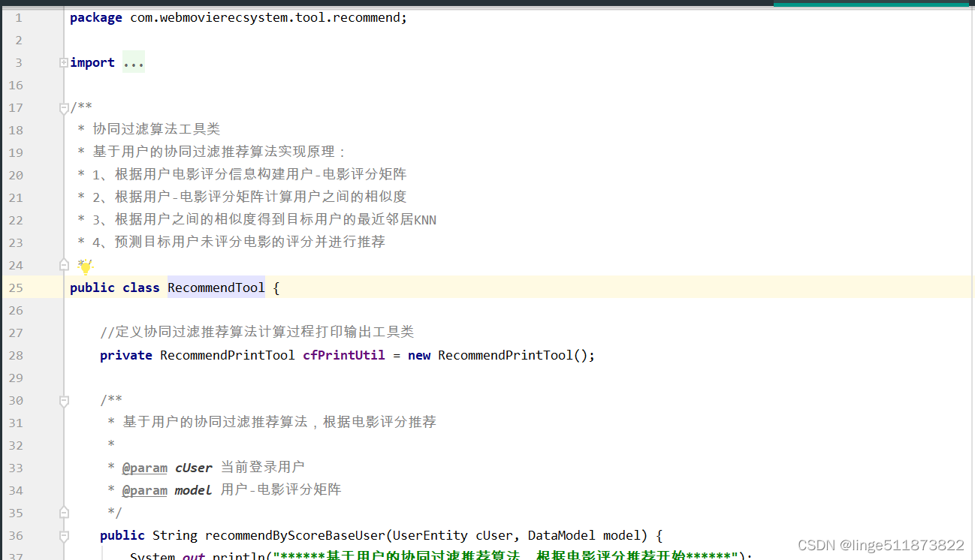The image size is (975, 560).
Task: Click line number 36 in gutter
Action: click(x=16, y=535)
